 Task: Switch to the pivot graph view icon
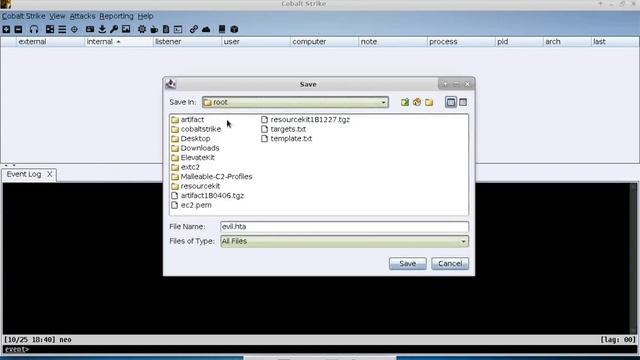[50, 29]
